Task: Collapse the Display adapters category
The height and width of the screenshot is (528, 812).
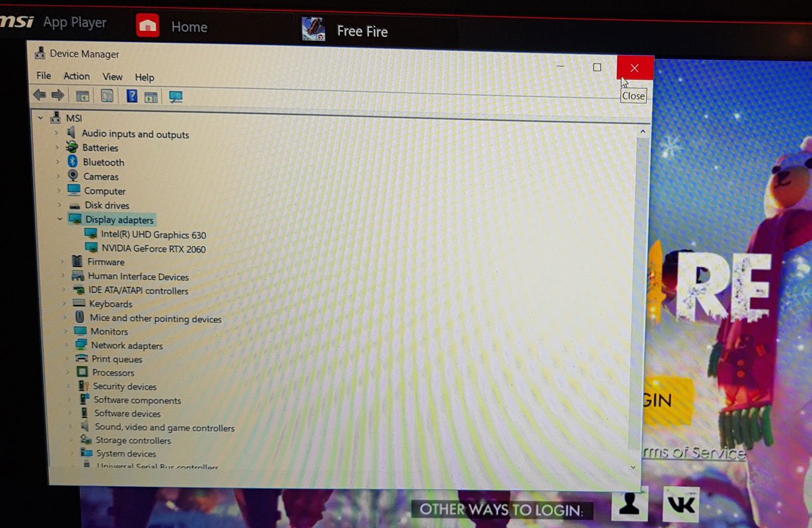Action: 60,220
